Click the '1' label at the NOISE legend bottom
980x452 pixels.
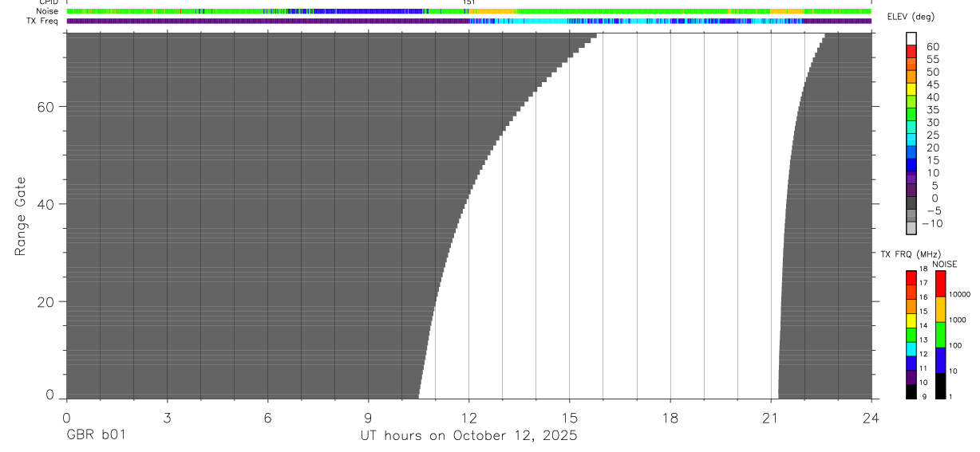click(950, 396)
